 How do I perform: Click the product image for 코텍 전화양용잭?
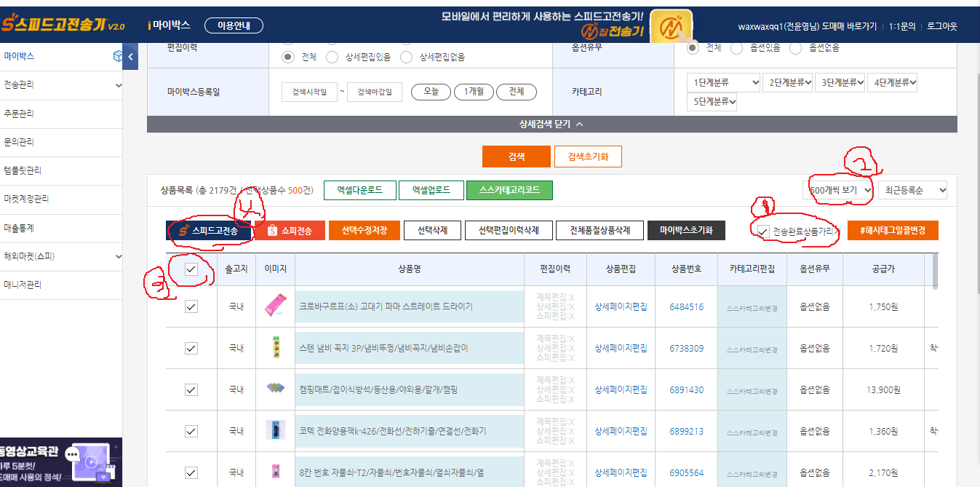click(x=276, y=431)
